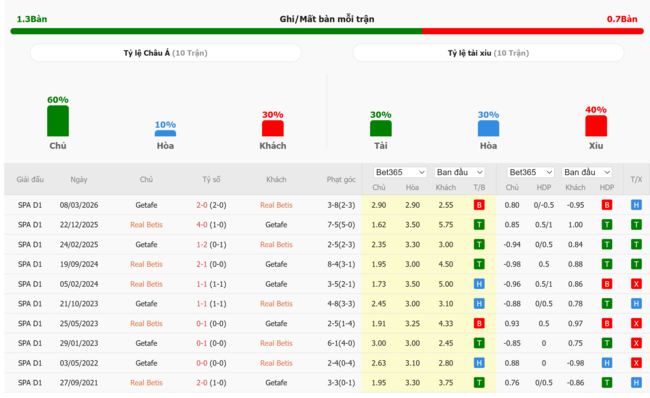Click the green section of goals-per-match bar

point(216,31)
